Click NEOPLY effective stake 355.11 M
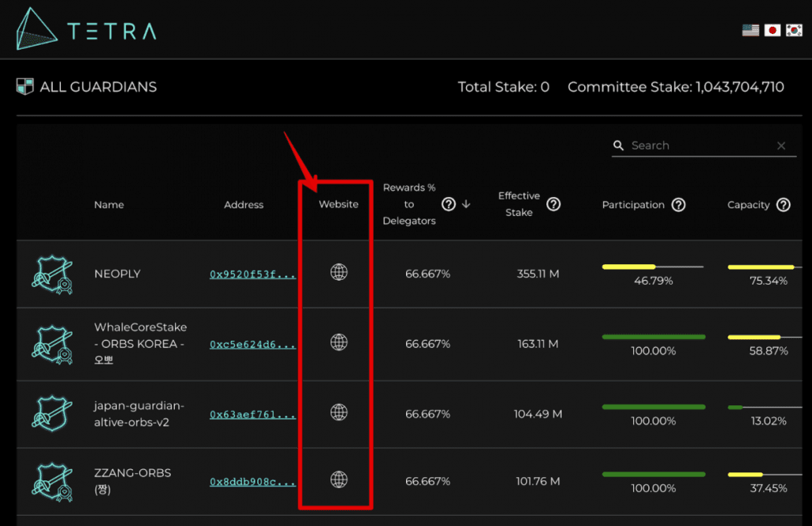 point(538,274)
